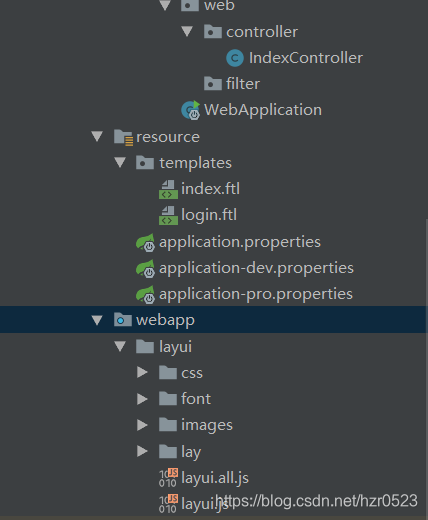
Task: Click the images folder icon
Action: pyautogui.click(x=168, y=425)
